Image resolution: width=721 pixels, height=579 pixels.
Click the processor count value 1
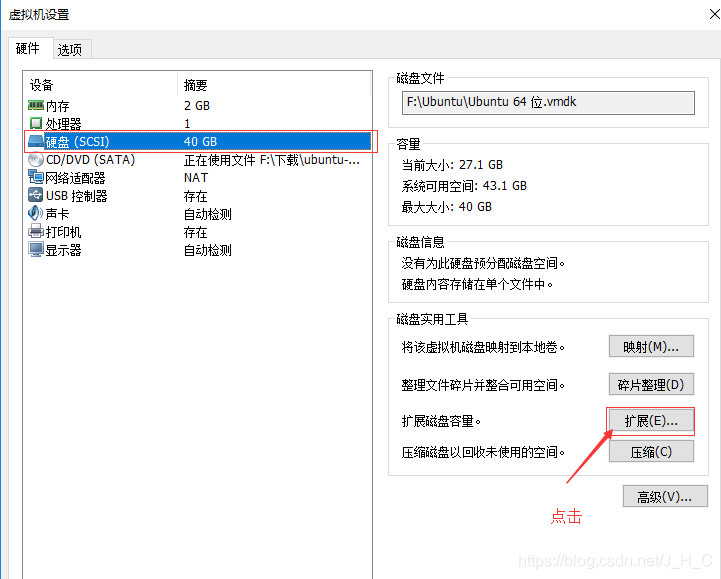tap(187, 123)
